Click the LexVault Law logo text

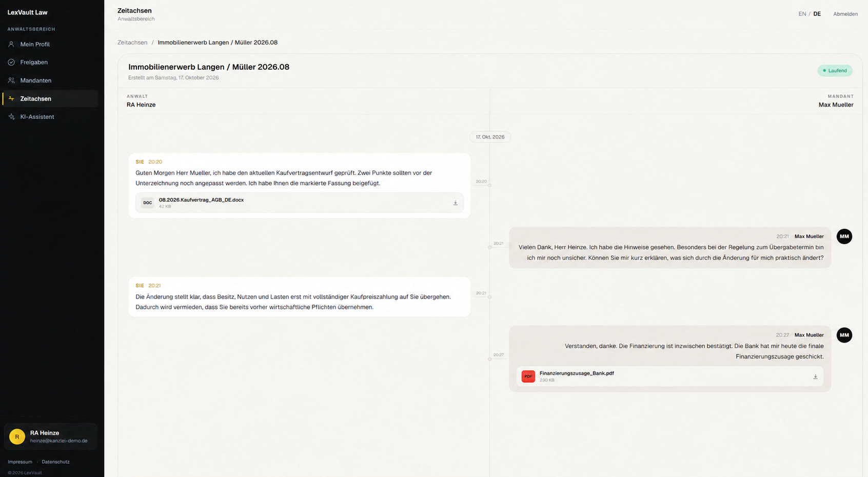click(x=27, y=12)
